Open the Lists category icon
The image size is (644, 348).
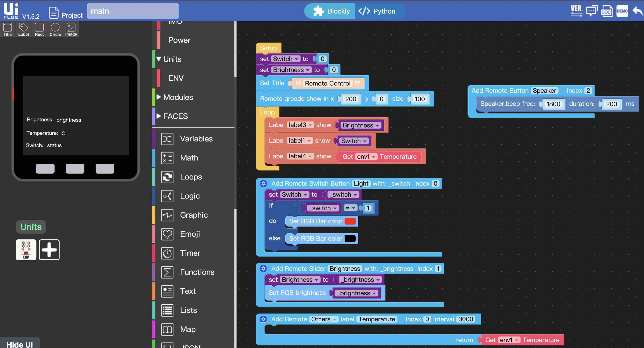pyautogui.click(x=167, y=310)
